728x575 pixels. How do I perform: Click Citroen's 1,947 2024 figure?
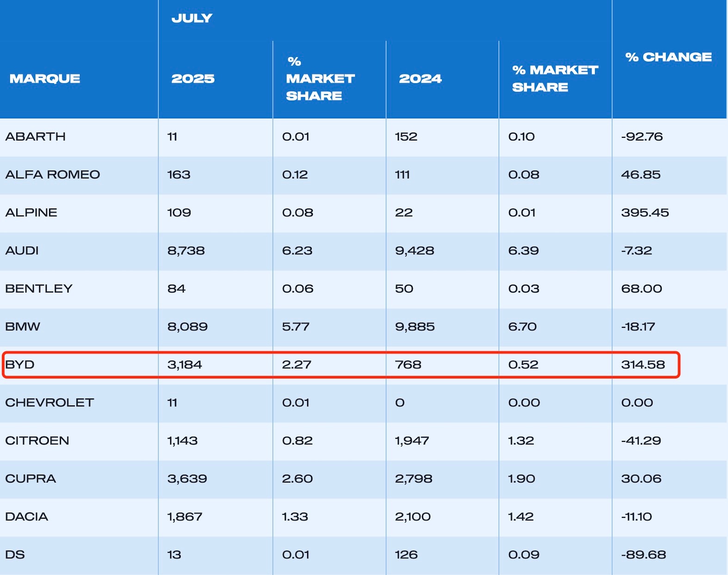[412, 440]
